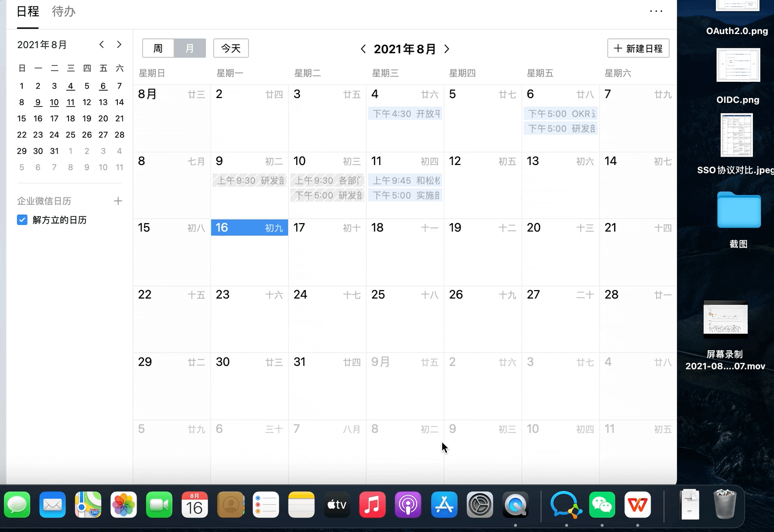Open 上午9:30 各部门 event on August 10
774x532 pixels.
click(x=327, y=181)
